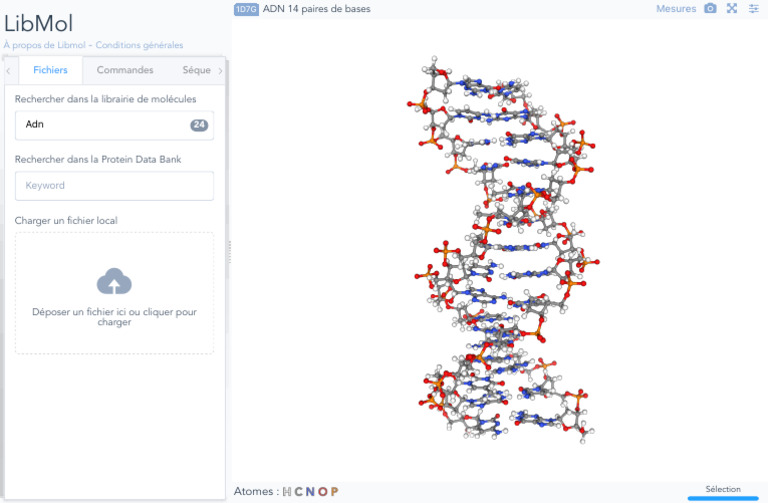Image resolution: width=768 pixels, height=503 pixels.
Task: Switch to the Commandes tab
Action: 125,71
